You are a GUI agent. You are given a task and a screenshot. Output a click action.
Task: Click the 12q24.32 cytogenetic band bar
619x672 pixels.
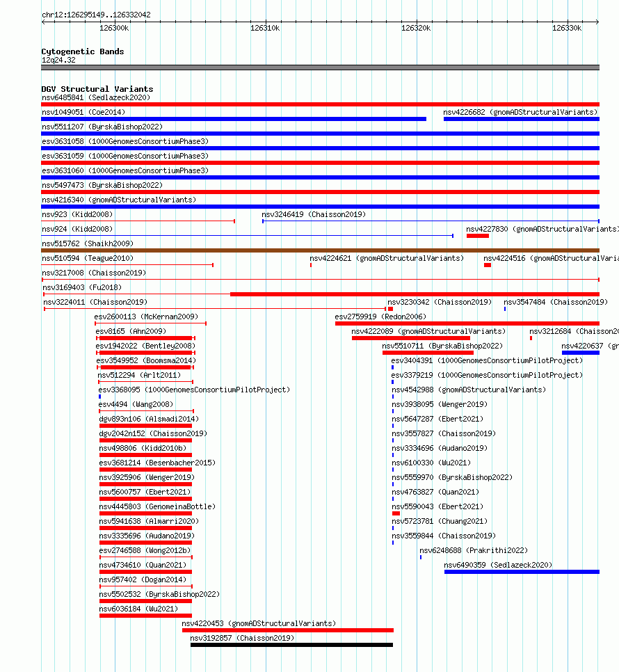(x=320, y=67)
